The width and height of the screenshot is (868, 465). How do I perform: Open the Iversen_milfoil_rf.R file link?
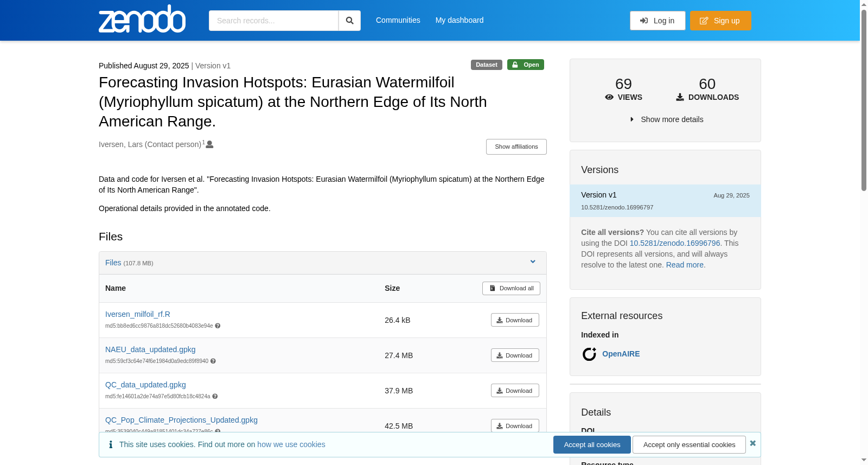[138, 314]
